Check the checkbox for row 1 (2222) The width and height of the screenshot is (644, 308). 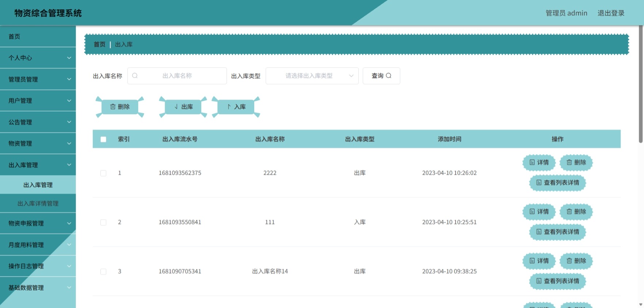pos(103,173)
